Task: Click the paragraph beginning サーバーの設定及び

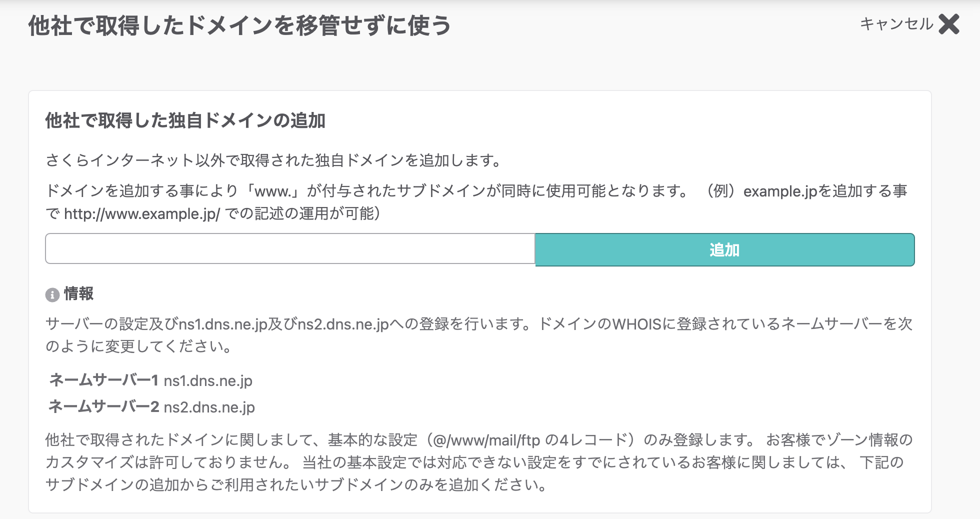Action: click(479, 335)
